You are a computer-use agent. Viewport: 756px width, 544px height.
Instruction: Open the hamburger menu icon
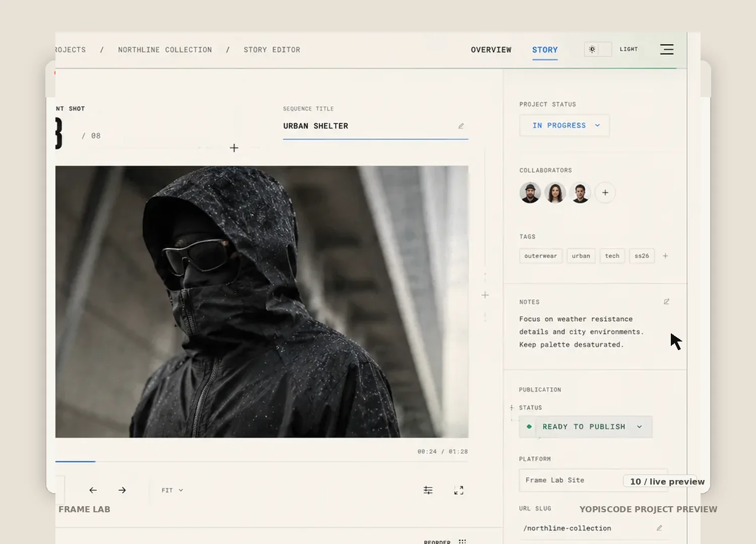pos(667,49)
